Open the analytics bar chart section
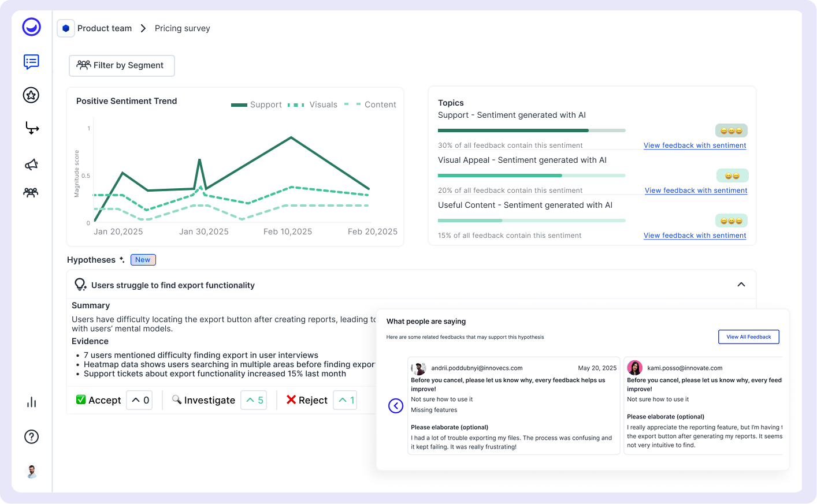Image resolution: width=817 pixels, height=504 pixels. 31,403
